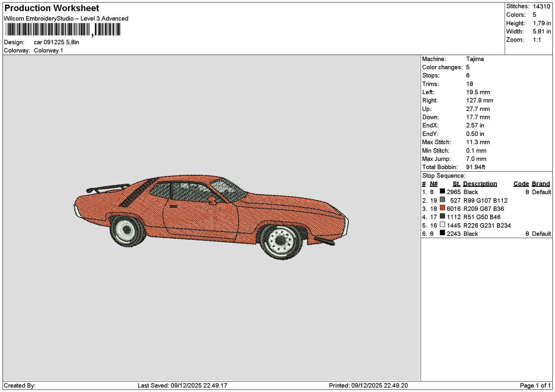555x392 pixels.
Task: Click the 'Created By:' footer label
Action: pos(20,385)
